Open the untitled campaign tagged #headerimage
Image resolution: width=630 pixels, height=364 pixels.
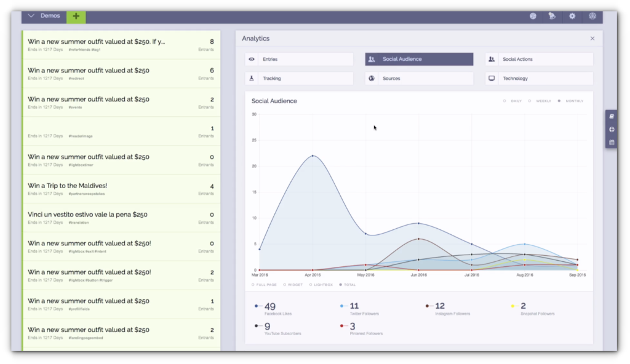[x=121, y=132]
